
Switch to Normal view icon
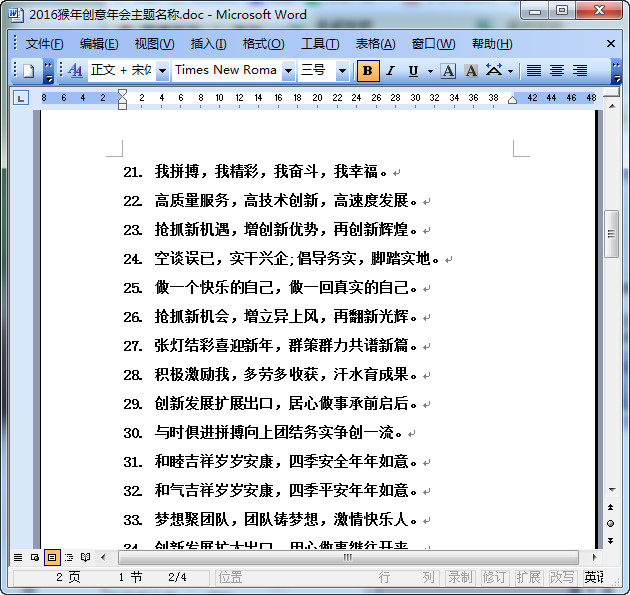18,557
